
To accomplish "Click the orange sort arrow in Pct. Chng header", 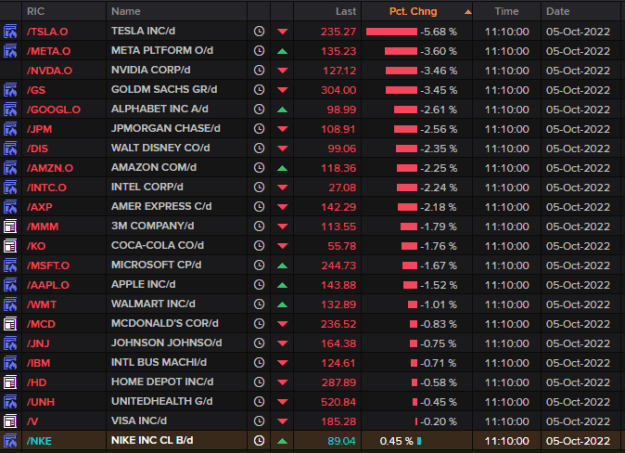I will coord(468,12).
